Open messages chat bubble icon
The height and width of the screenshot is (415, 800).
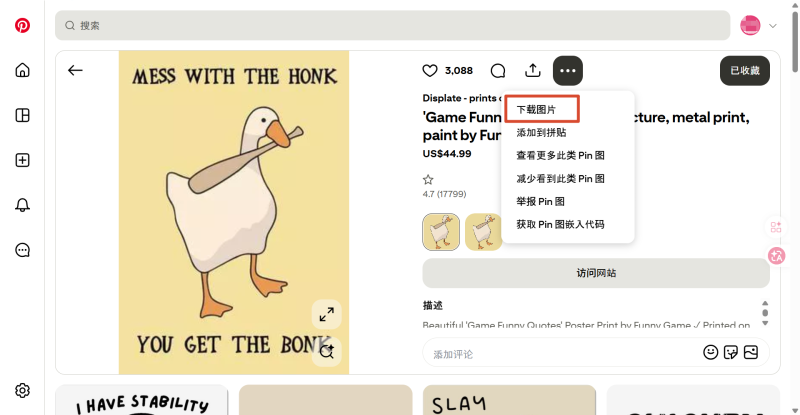[x=22, y=250]
